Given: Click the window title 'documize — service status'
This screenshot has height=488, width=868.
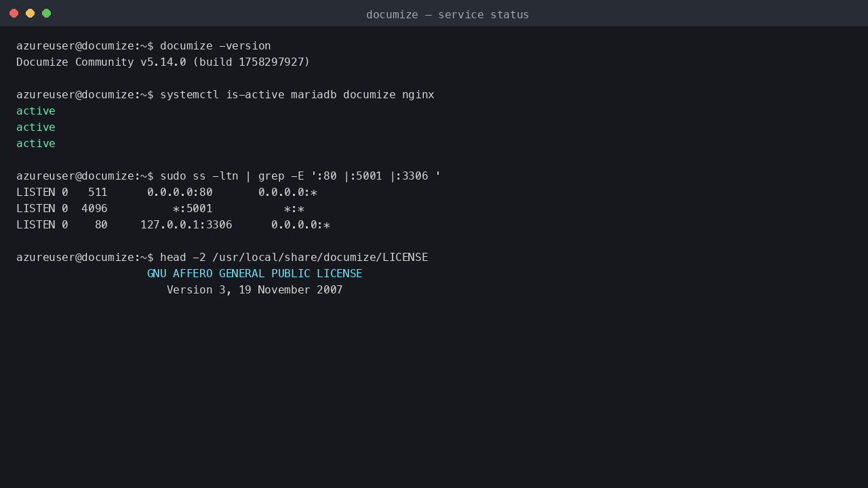Looking at the screenshot, I should pyautogui.click(x=448, y=14).
